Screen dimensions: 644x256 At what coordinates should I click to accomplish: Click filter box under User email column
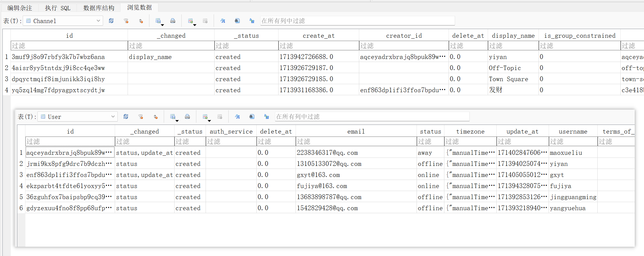(356, 142)
